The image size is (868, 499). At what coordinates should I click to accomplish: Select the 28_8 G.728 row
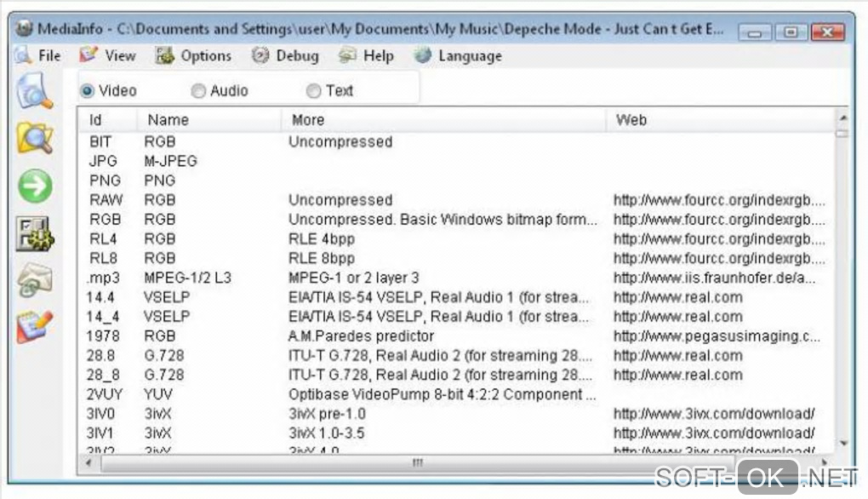point(456,375)
